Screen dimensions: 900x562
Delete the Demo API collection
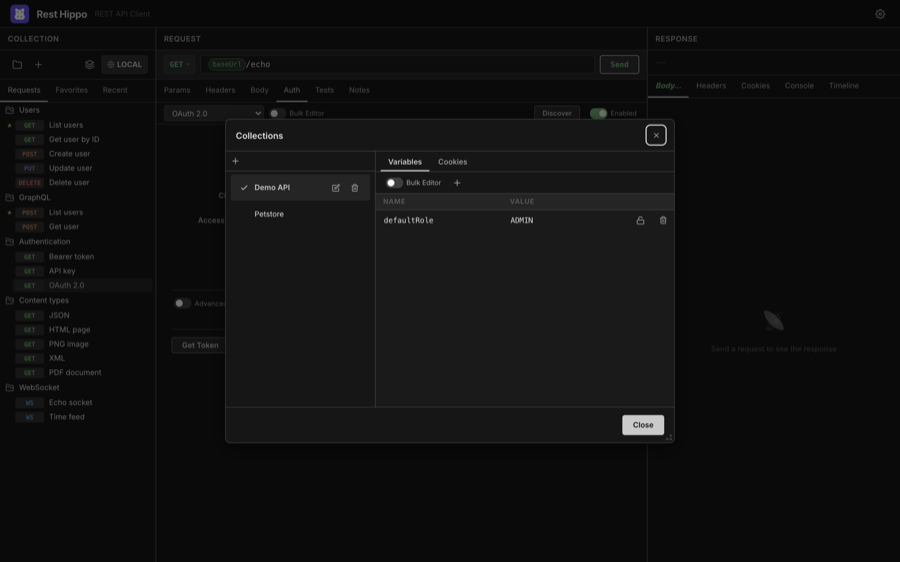pyautogui.click(x=355, y=188)
